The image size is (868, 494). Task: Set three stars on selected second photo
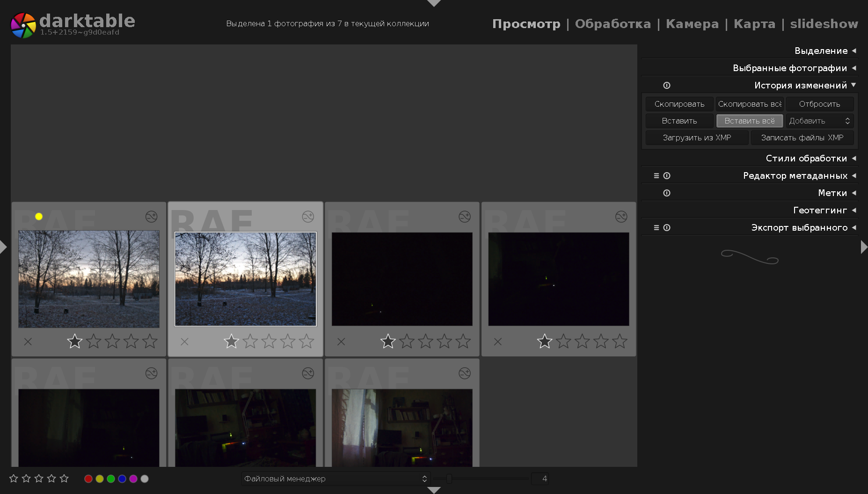point(269,341)
